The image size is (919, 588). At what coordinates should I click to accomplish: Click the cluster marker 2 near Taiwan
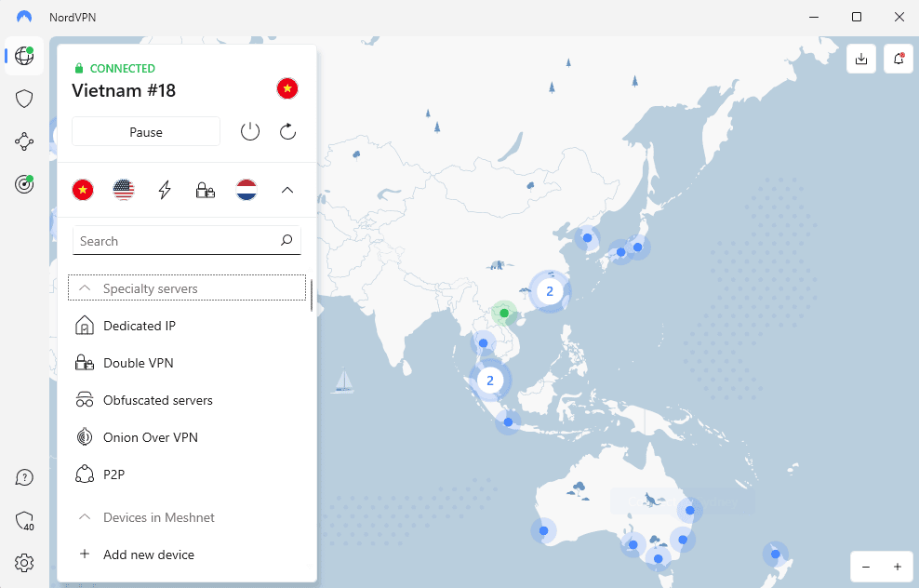550,291
